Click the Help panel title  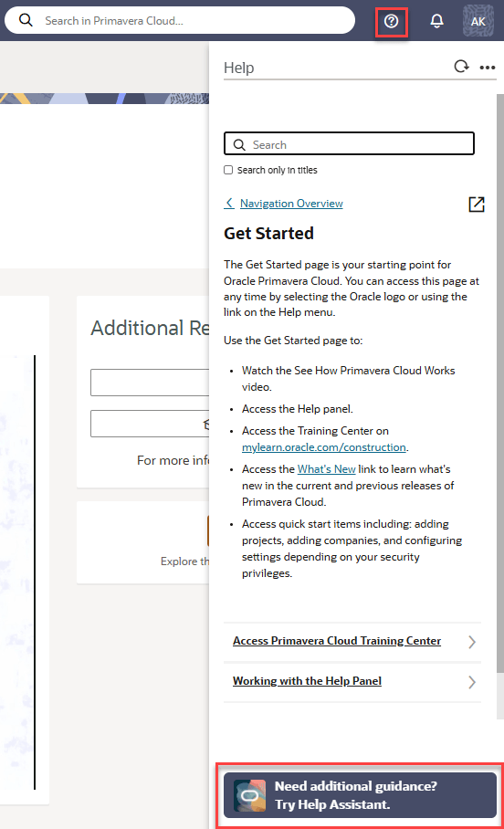(239, 68)
